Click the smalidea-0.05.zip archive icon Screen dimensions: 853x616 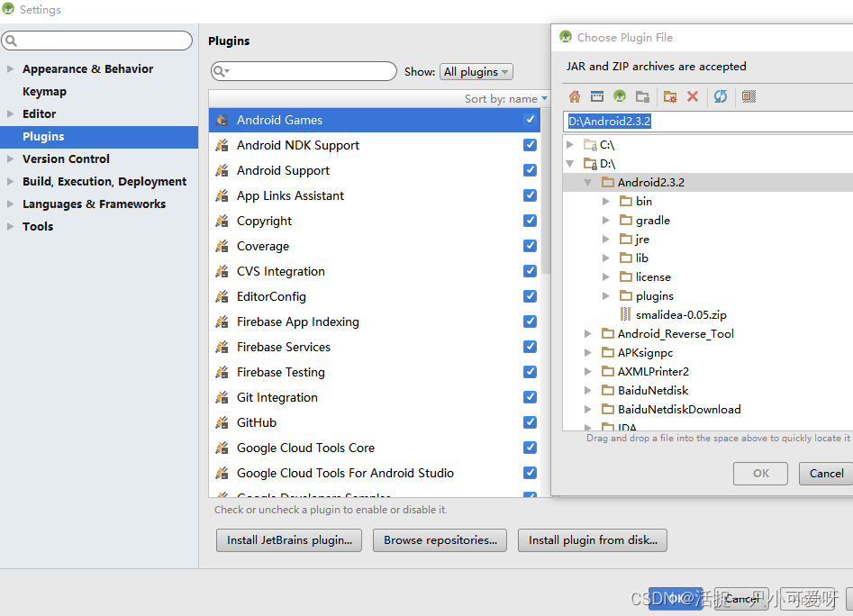626,314
